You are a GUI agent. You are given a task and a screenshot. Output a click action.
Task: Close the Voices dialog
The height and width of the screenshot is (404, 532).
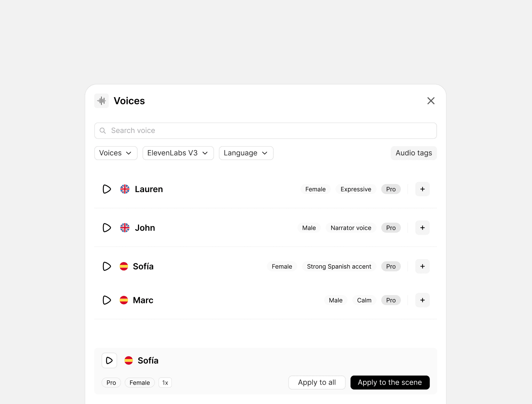(x=431, y=101)
